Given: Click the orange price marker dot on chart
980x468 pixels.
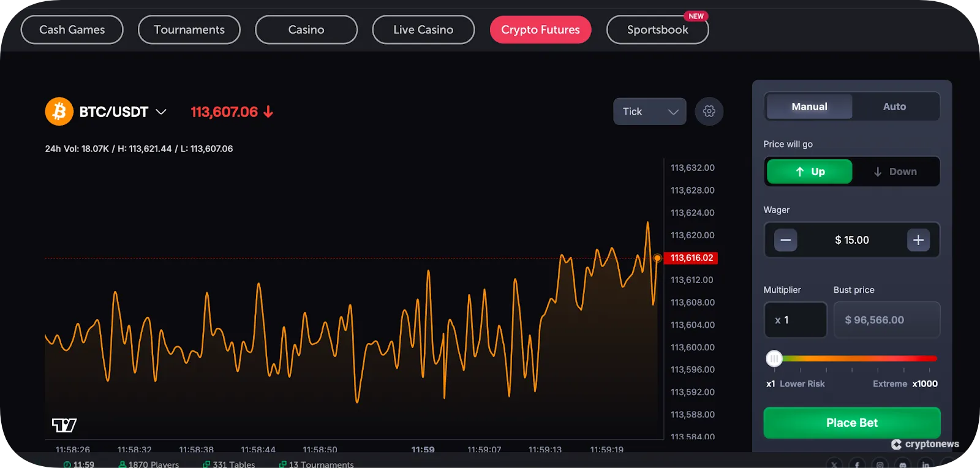Looking at the screenshot, I should tap(657, 258).
